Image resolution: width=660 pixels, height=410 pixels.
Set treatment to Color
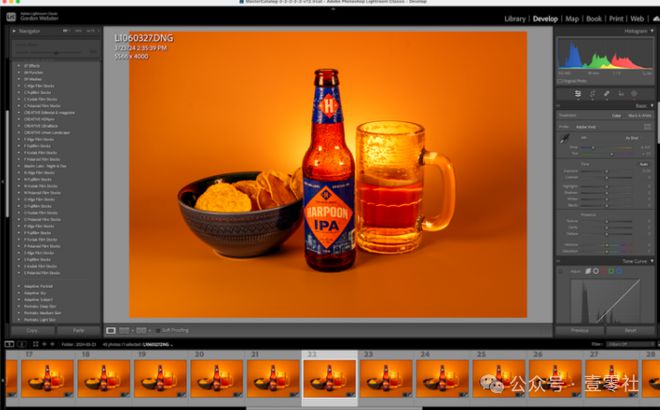point(616,115)
